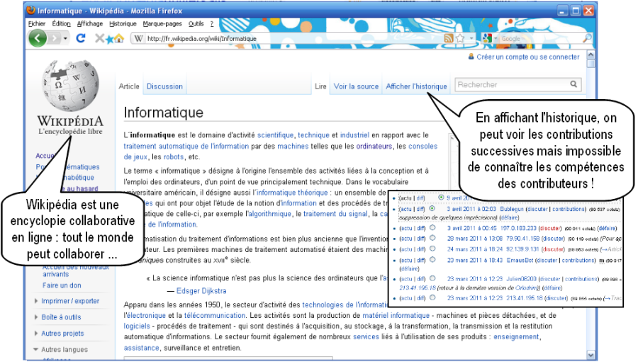
Task: Open the address bar history dropdown arrow
Action: point(471,38)
